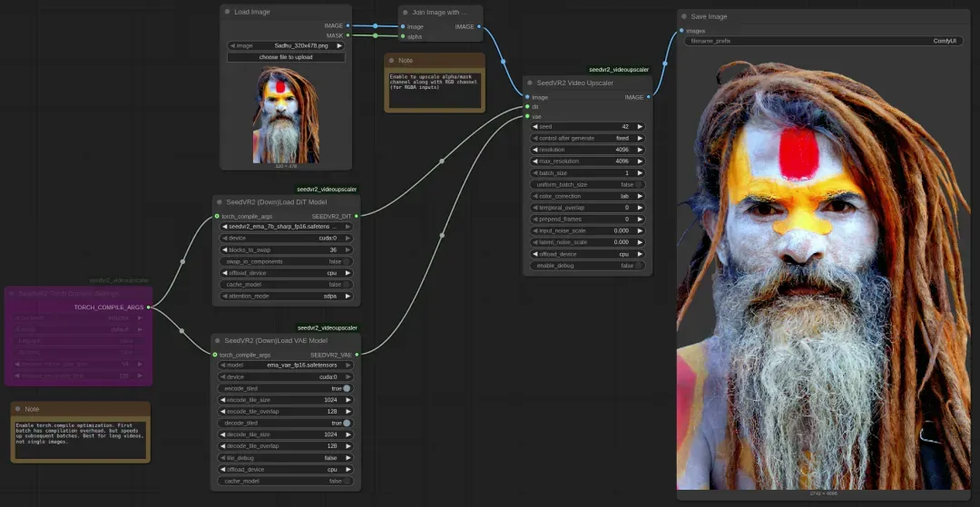980x507 pixels.
Task: Open the color_correction dropdown set to lab
Action: point(587,196)
